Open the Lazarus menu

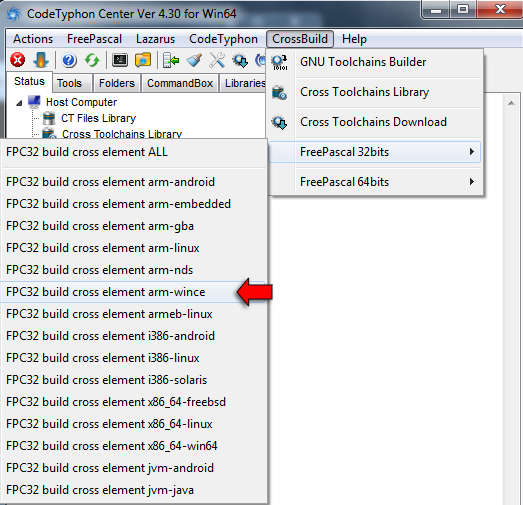coord(155,39)
